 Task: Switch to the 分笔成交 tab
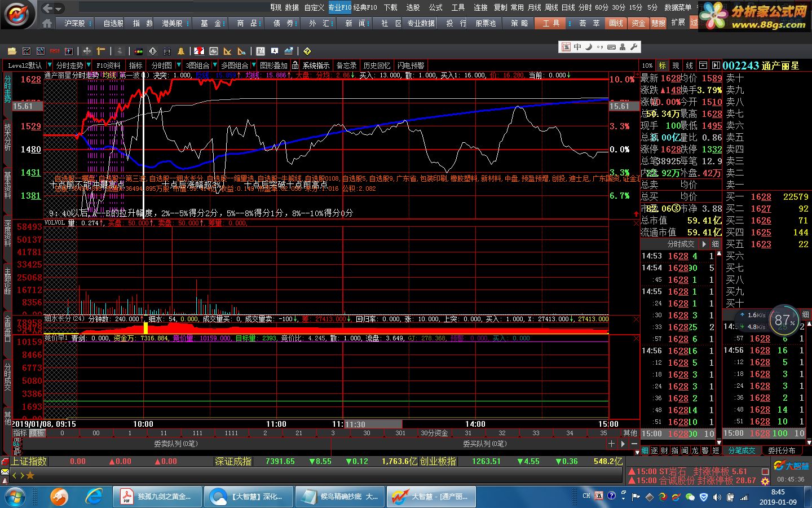742,450
